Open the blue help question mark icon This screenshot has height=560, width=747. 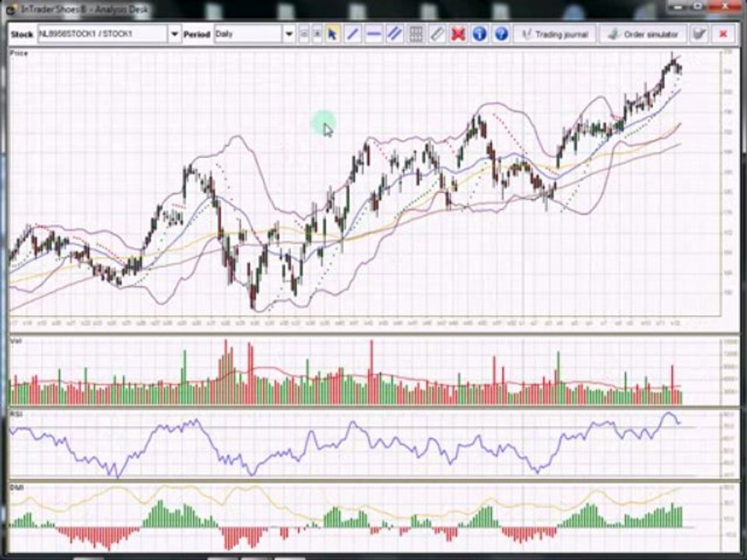pyautogui.click(x=501, y=34)
